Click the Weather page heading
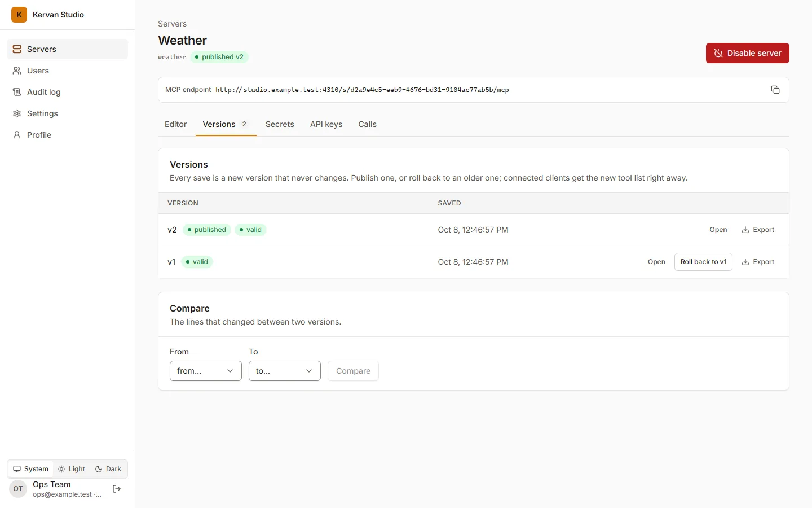This screenshot has height=508, width=812. tap(182, 40)
